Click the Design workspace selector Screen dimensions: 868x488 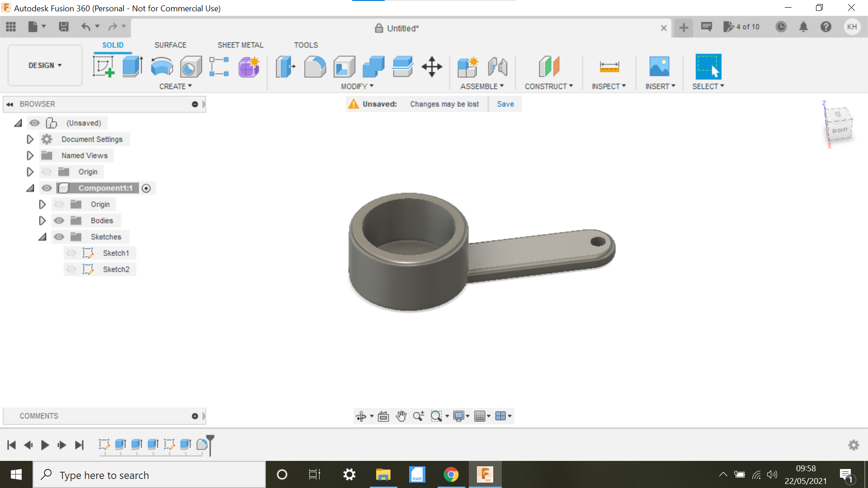point(44,65)
